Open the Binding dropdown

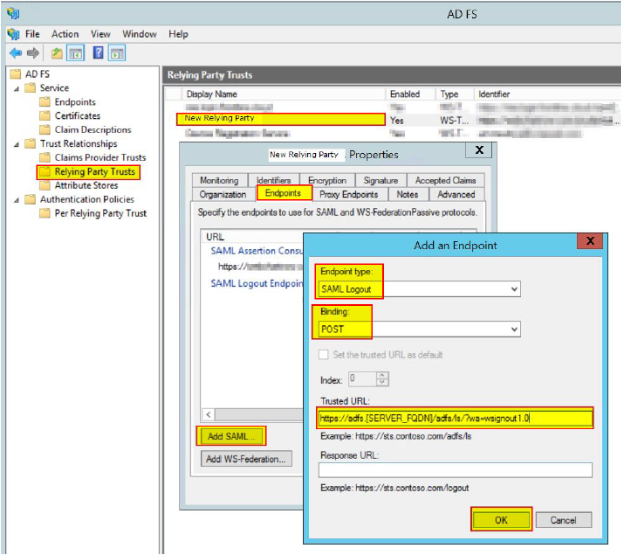514,329
